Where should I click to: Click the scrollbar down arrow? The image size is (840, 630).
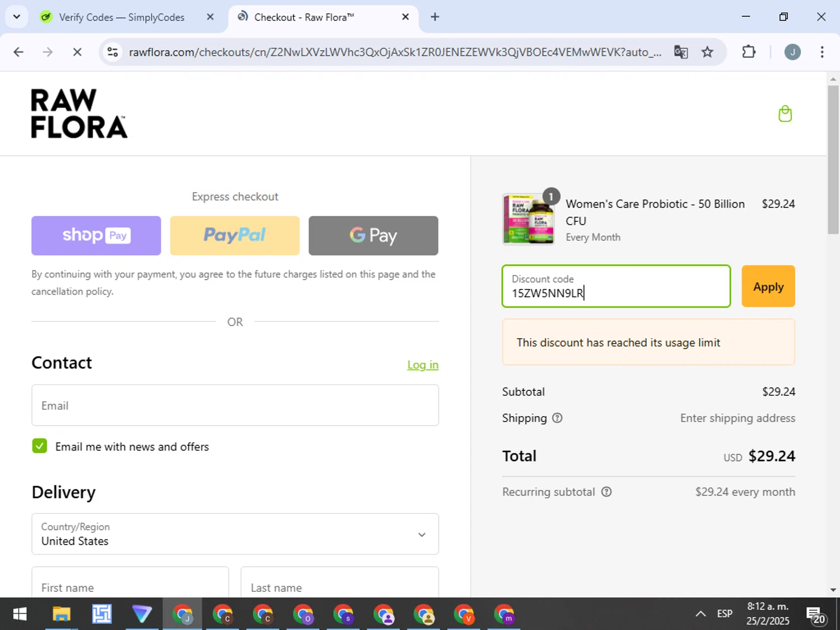coord(833,590)
